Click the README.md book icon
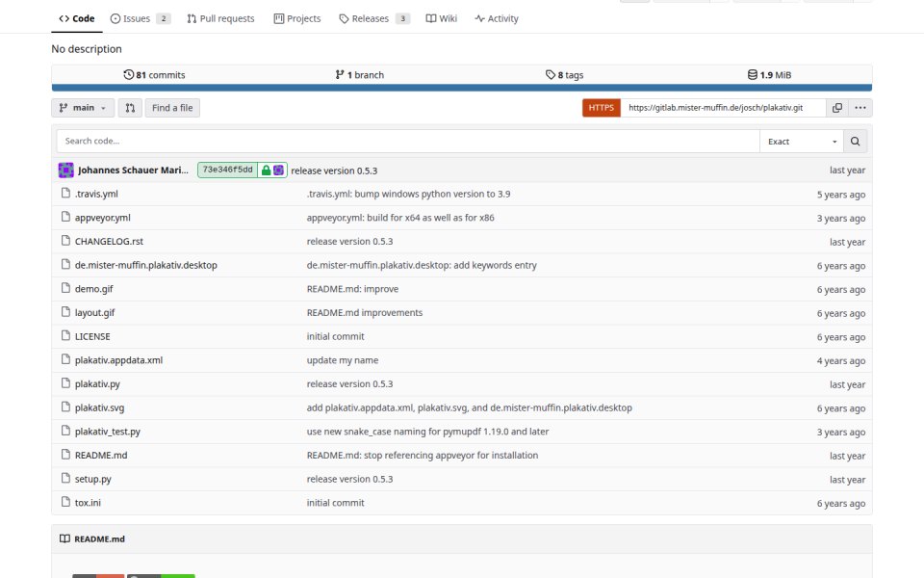Image resolution: width=924 pixels, height=578 pixels. (64, 539)
